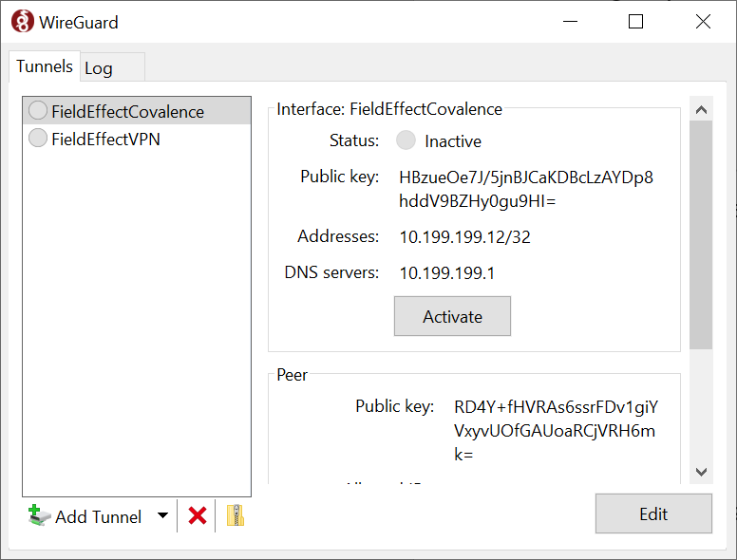Click status circle beside FieldEffectCovalence in list

(38, 111)
